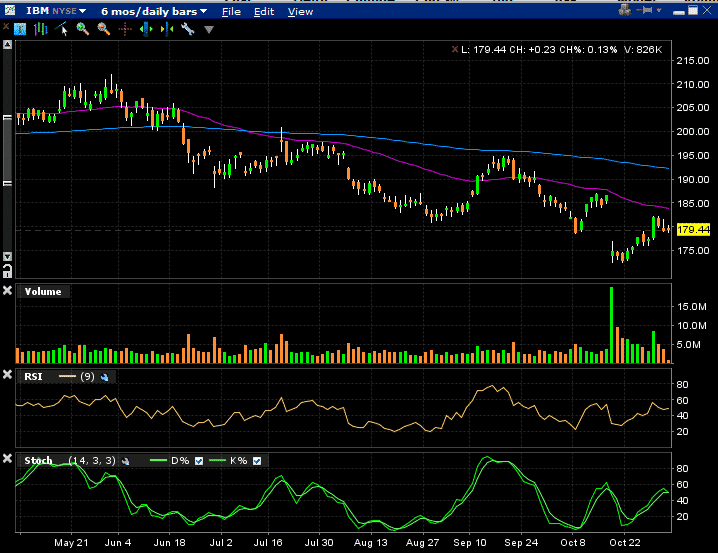Click the tallest green volume bar
The image size is (718, 553).
pyautogui.click(x=611, y=325)
